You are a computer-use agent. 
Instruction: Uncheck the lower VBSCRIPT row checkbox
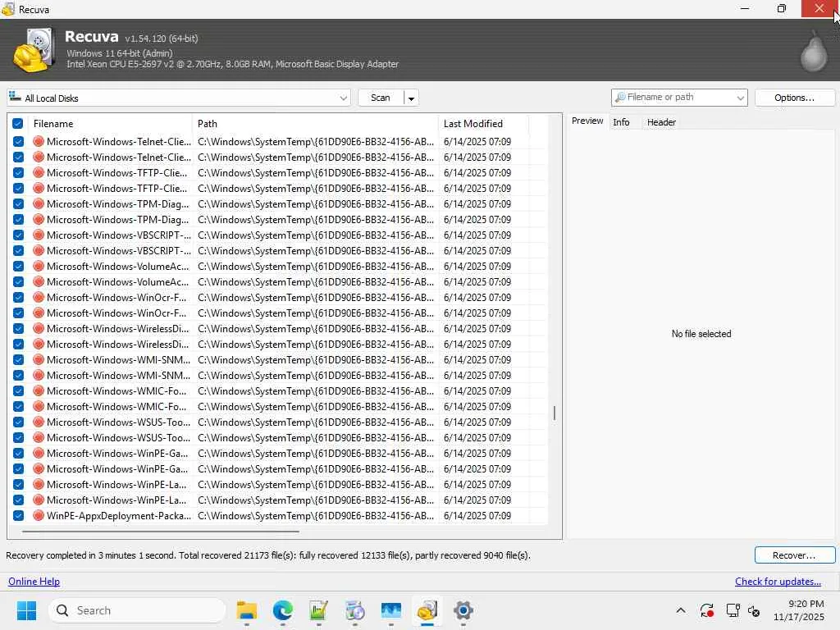pyautogui.click(x=18, y=250)
